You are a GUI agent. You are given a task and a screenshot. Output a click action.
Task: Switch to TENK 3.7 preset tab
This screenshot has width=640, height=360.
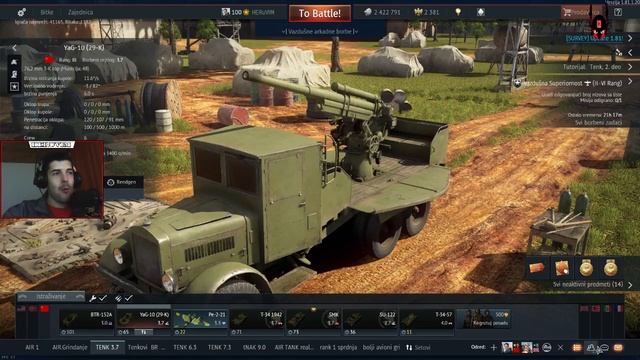[x=107, y=347]
